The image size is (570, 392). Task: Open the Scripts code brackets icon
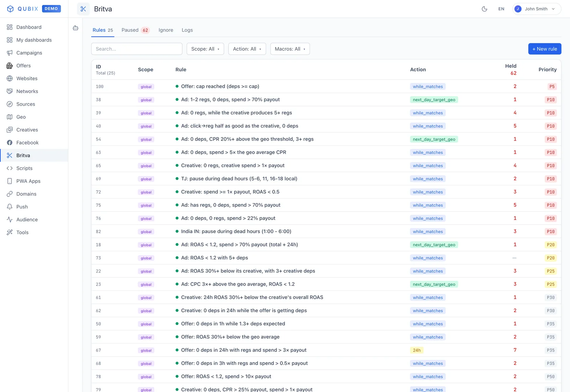[x=10, y=168]
